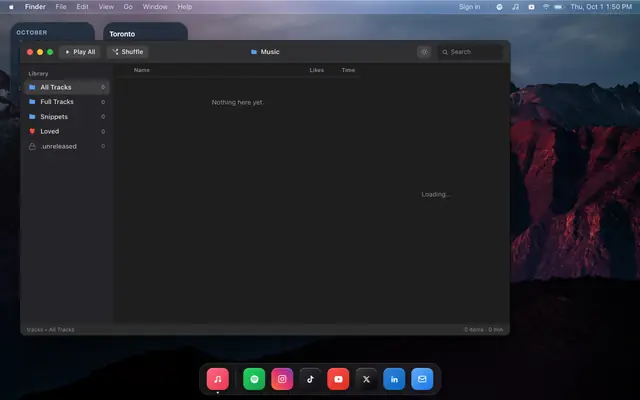Open the Instagram dock icon
The image size is (640, 400).
click(282, 379)
